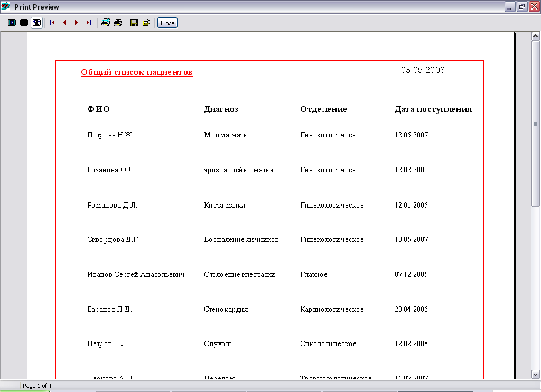
Task: Click the vertical scrollbar thumb
Action: tap(536, 124)
